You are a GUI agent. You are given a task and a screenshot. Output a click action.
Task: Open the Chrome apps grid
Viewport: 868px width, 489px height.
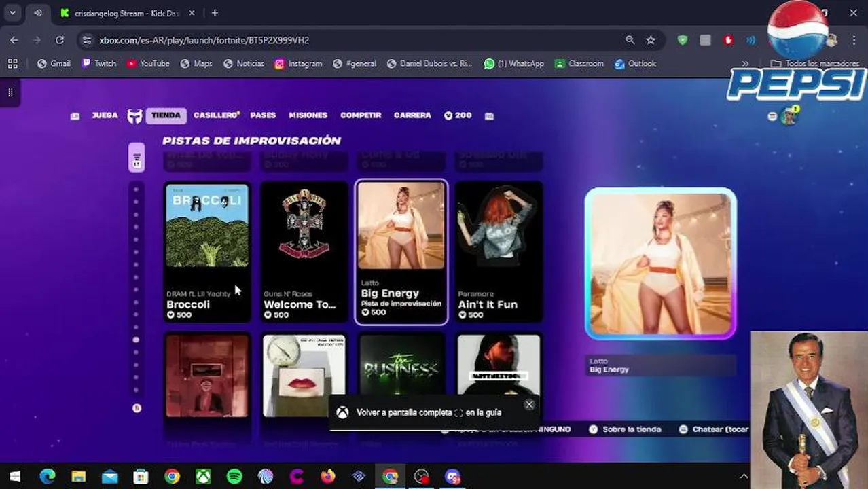[x=12, y=63]
